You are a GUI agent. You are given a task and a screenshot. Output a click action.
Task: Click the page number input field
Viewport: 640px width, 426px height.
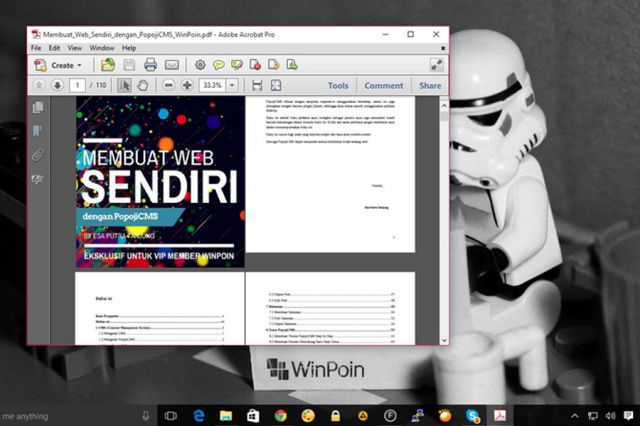tap(77, 85)
